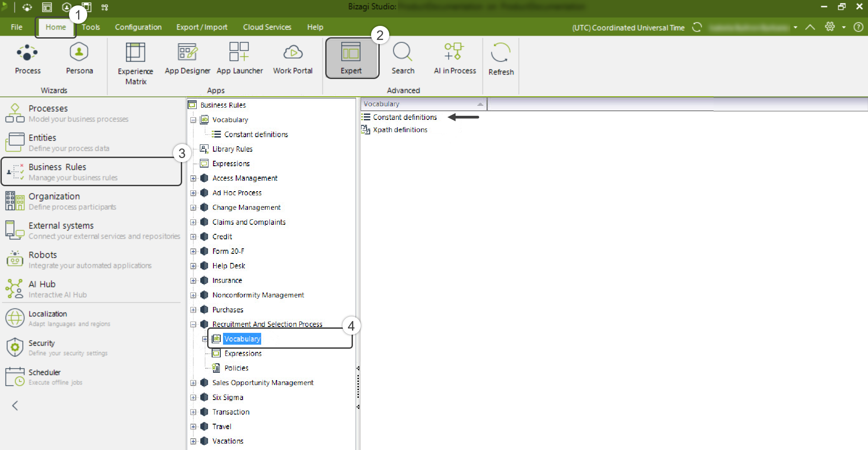Expand the Access Management node

pyautogui.click(x=193, y=178)
